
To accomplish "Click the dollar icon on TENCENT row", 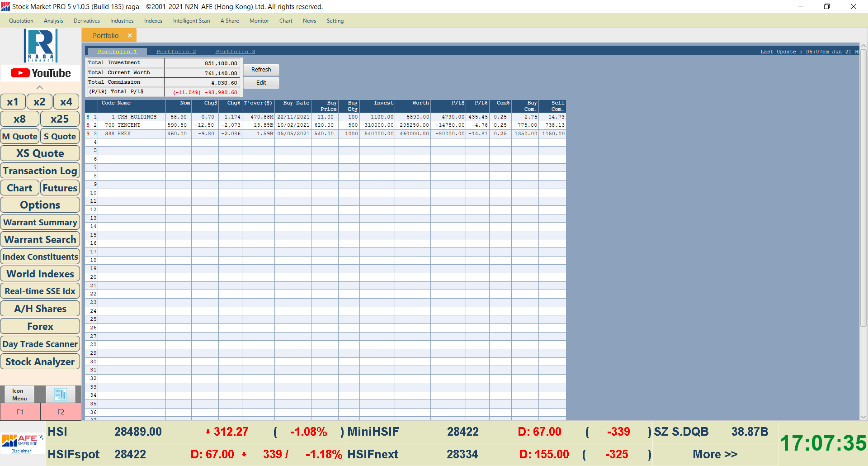I will (x=88, y=125).
